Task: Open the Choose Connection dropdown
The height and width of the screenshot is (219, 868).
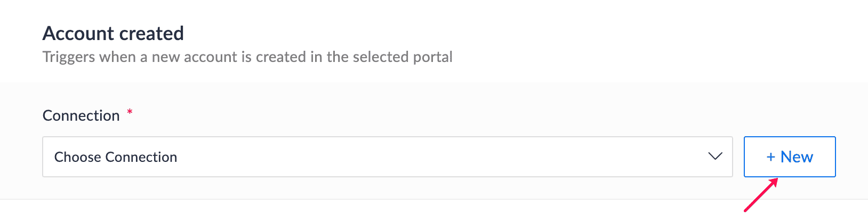Action: click(x=387, y=157)
